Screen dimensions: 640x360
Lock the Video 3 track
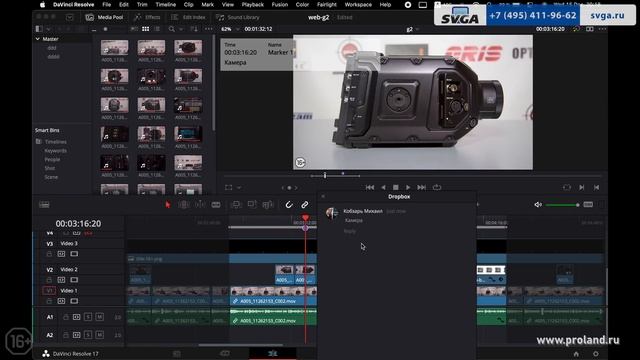click(49, 254)
